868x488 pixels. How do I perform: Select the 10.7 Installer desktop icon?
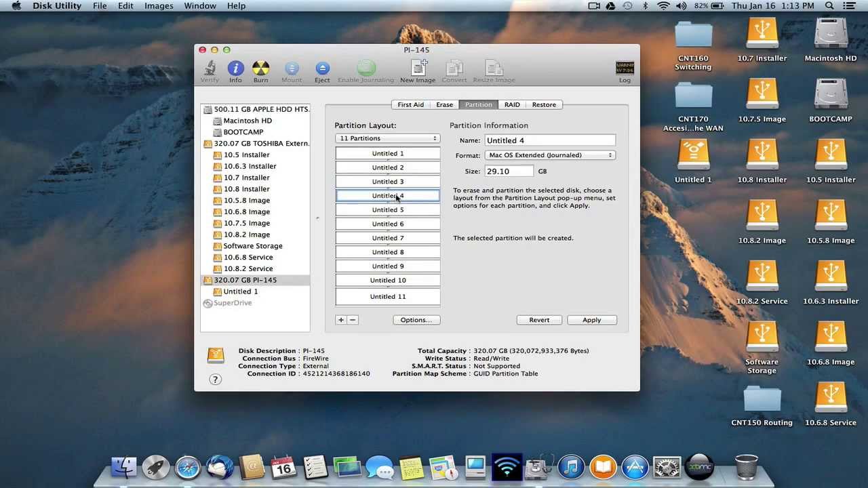(762, 41)
